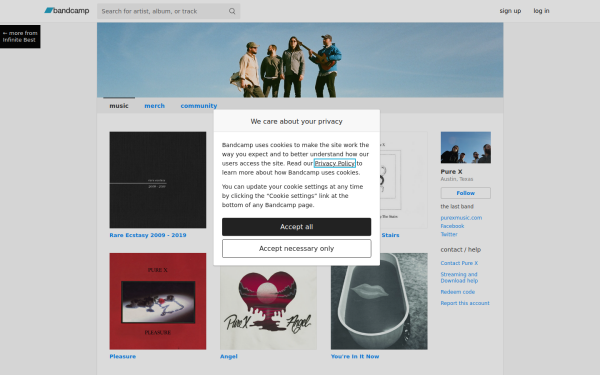Image resolution: width=600 pixels, height=375 pixels.
Task: Click the 'We care about your privacy' heading
Action: click(297, 121)
